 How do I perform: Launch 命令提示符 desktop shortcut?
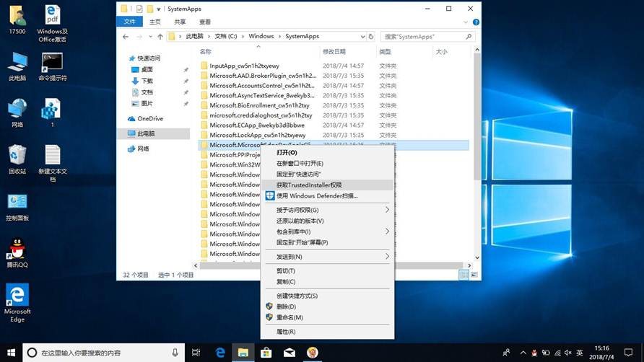tap(53, 66)
